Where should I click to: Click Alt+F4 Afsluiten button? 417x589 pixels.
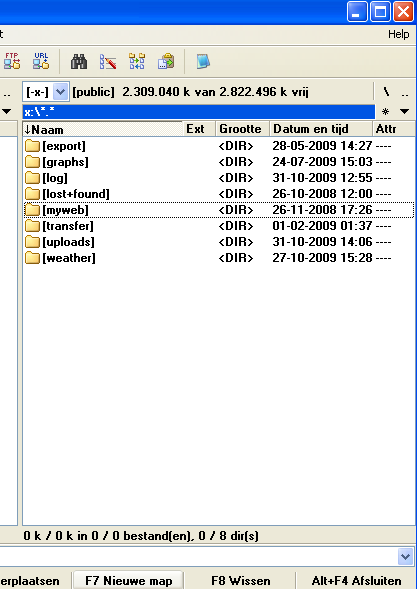[357, 580]
